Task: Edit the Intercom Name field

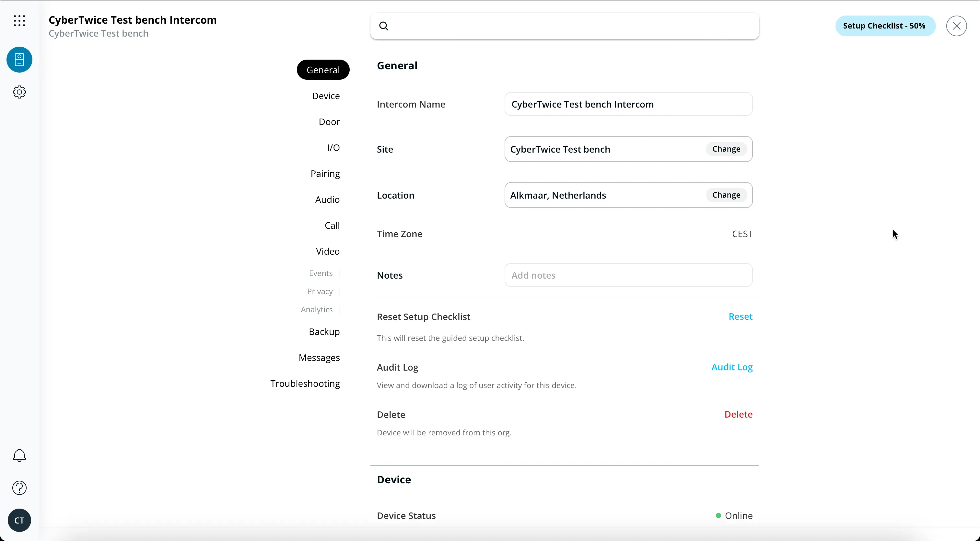Action: click(628, 104)
